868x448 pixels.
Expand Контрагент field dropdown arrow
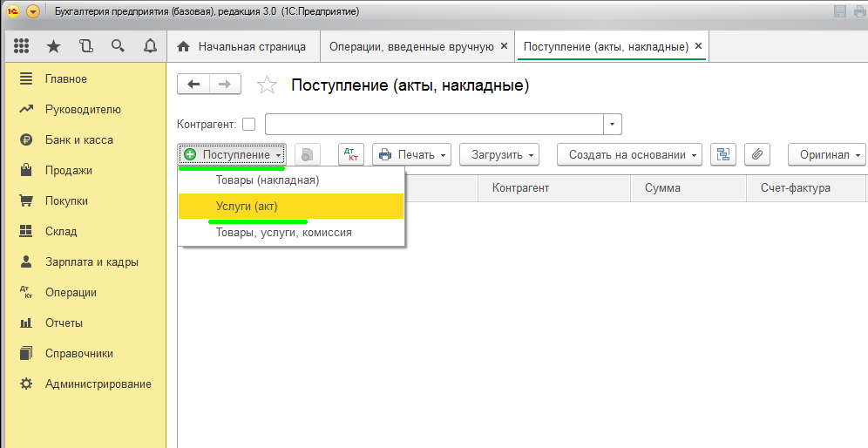pyautogui.click(x=613, y=124)
